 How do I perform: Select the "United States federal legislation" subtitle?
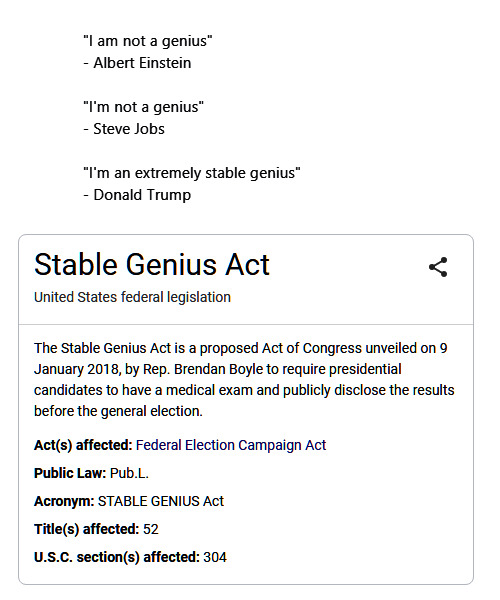[x=132, y=297]
